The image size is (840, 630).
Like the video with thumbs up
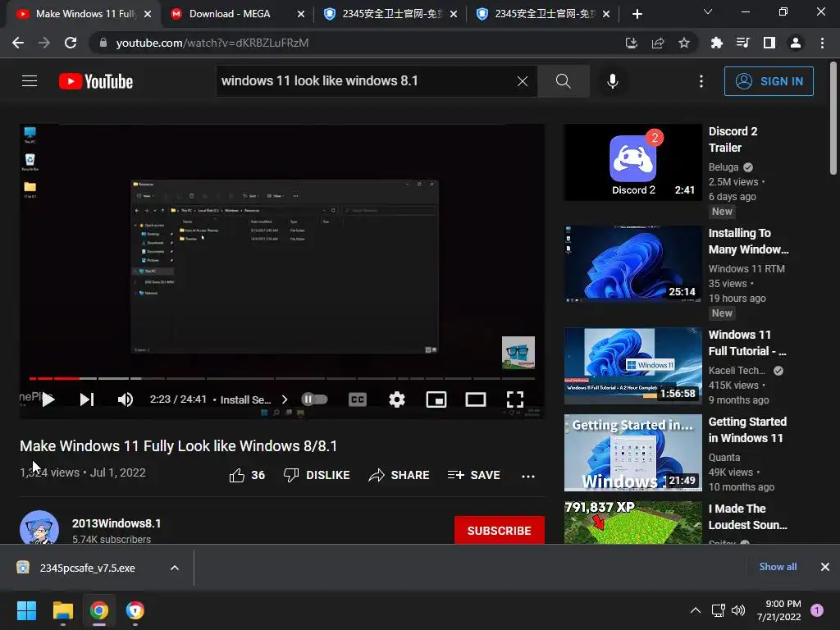click(247, 475)
